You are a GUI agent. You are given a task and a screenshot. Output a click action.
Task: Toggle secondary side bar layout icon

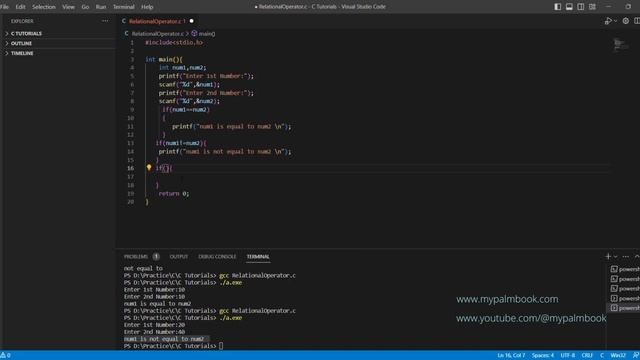580,7
